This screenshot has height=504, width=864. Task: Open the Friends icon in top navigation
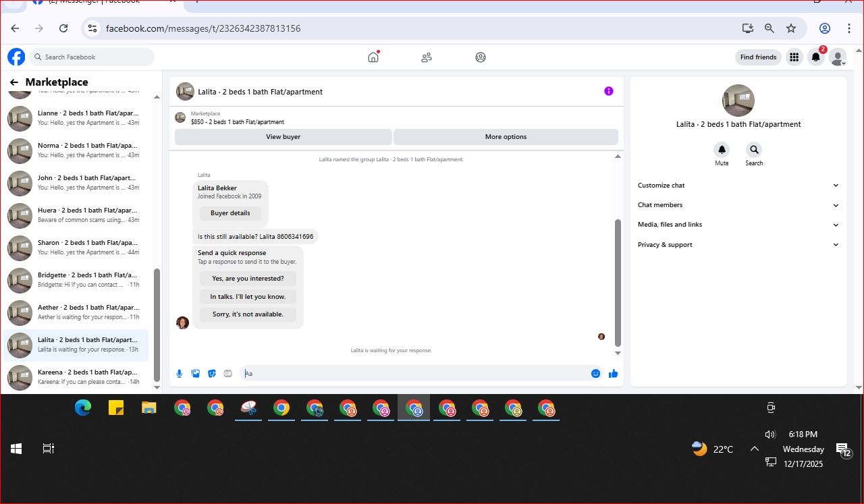(x=427, y=57)
